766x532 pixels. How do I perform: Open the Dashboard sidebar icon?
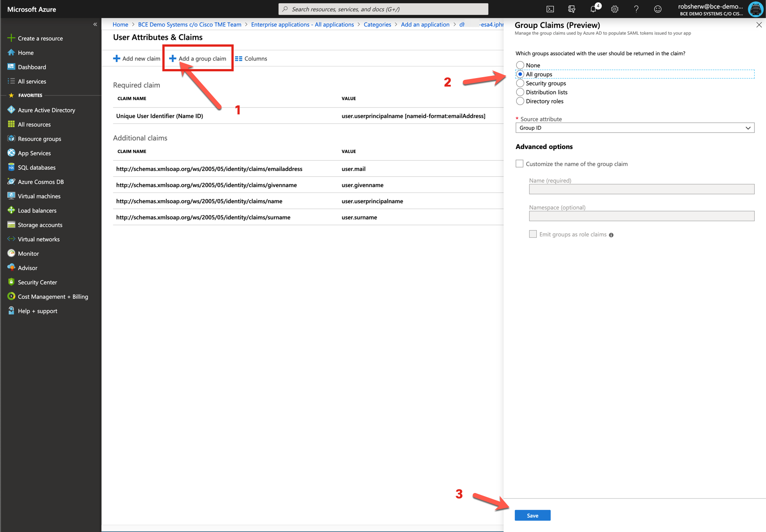click(11, 67)
